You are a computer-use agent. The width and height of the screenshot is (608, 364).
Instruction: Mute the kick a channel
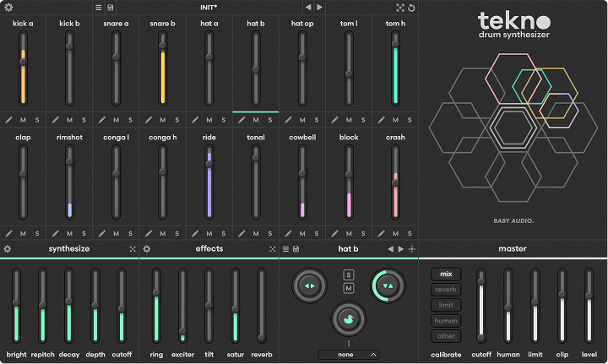[23, 120]
